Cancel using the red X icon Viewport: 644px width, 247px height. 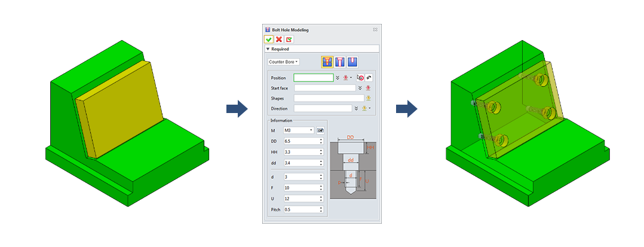pos(279,39)
